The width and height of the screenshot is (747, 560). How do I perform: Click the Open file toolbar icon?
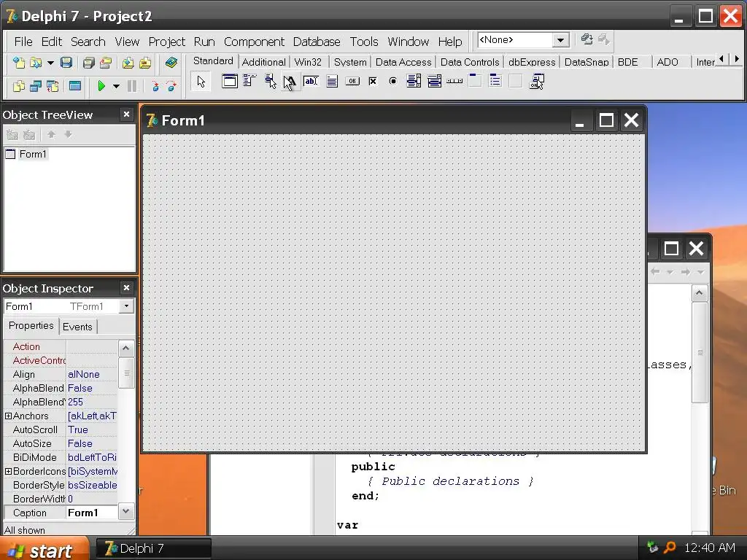coord(35,63)
